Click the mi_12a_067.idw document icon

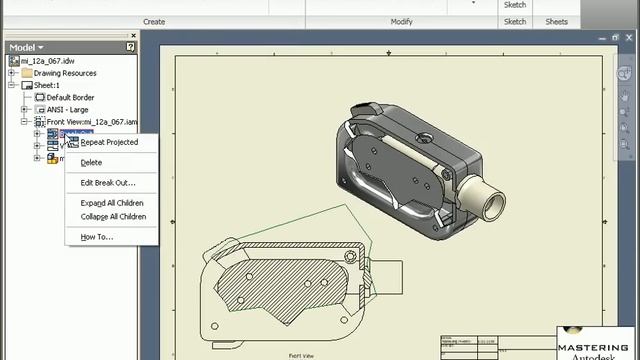pyautogui.click(x=14, y=61)
